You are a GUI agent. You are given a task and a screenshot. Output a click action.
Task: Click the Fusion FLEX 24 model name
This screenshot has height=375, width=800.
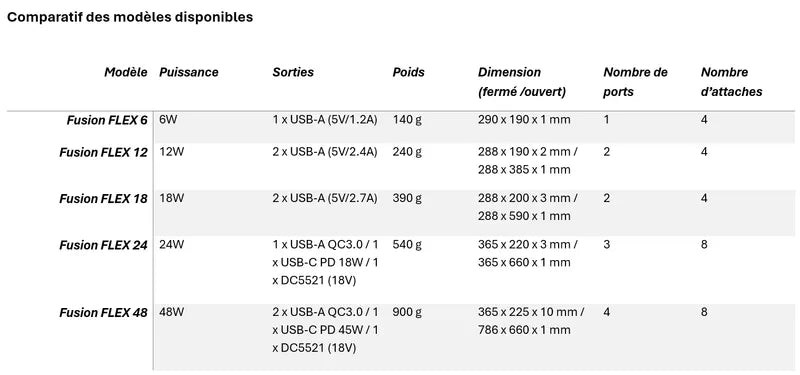point(103,245)
